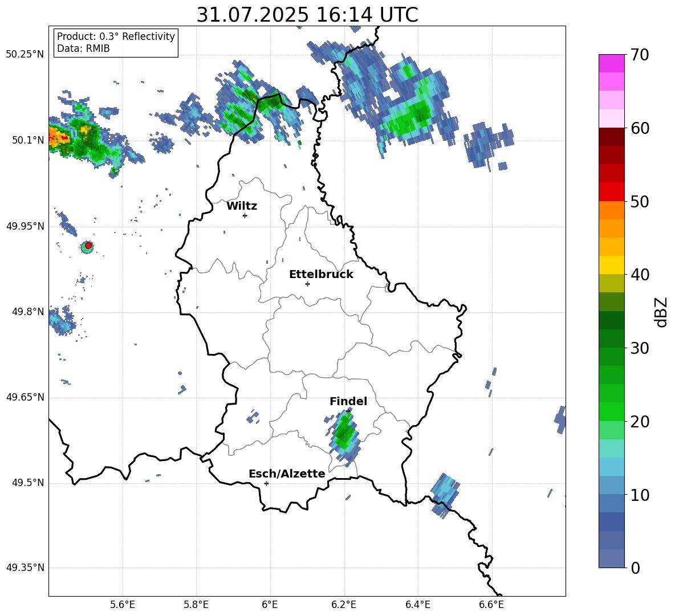The height and width of the screenshot is (616, 675).
Task: Click the colorbar tick label 0
Action: (x=636, y=568)
